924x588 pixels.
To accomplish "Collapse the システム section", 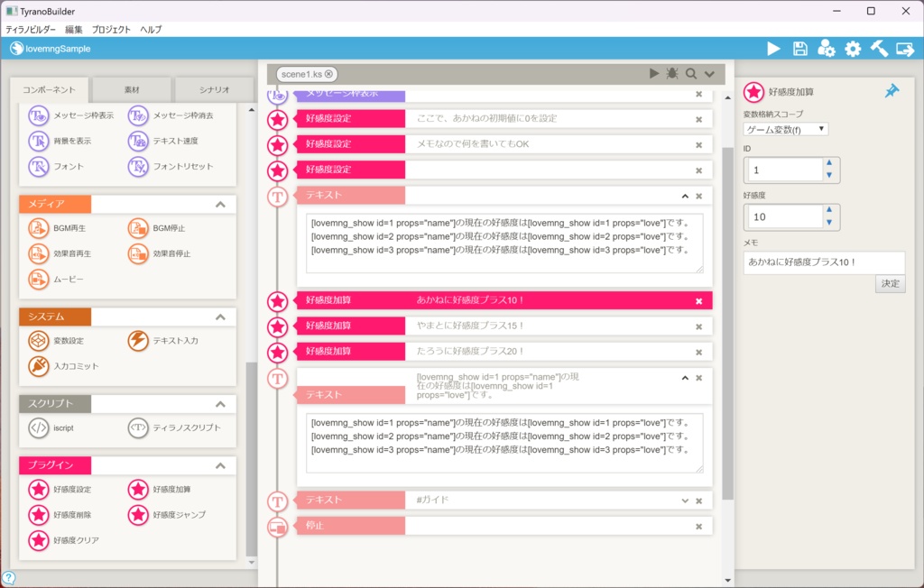I will pyautogui.click(x=220, y=317).
